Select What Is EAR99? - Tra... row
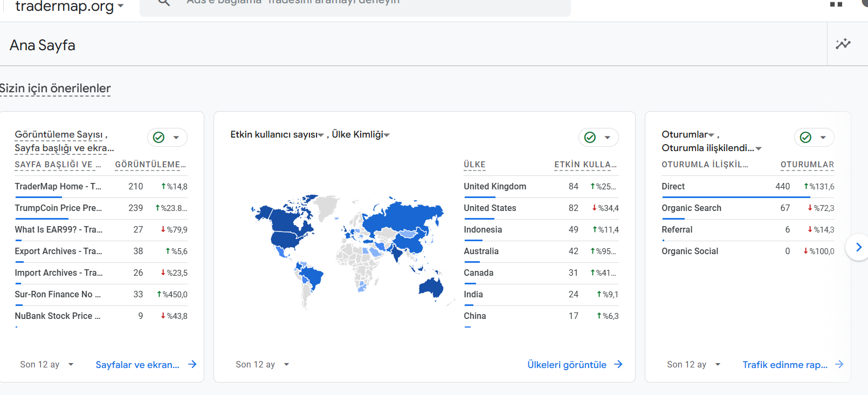 pos(101,230)
